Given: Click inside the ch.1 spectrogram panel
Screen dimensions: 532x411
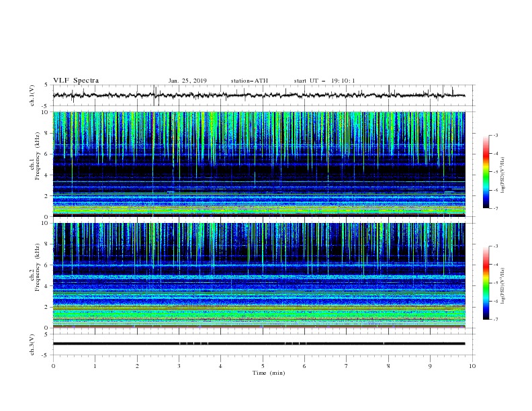Looking at the screenshot, I should pyautogui.click(x=259, y=164).
